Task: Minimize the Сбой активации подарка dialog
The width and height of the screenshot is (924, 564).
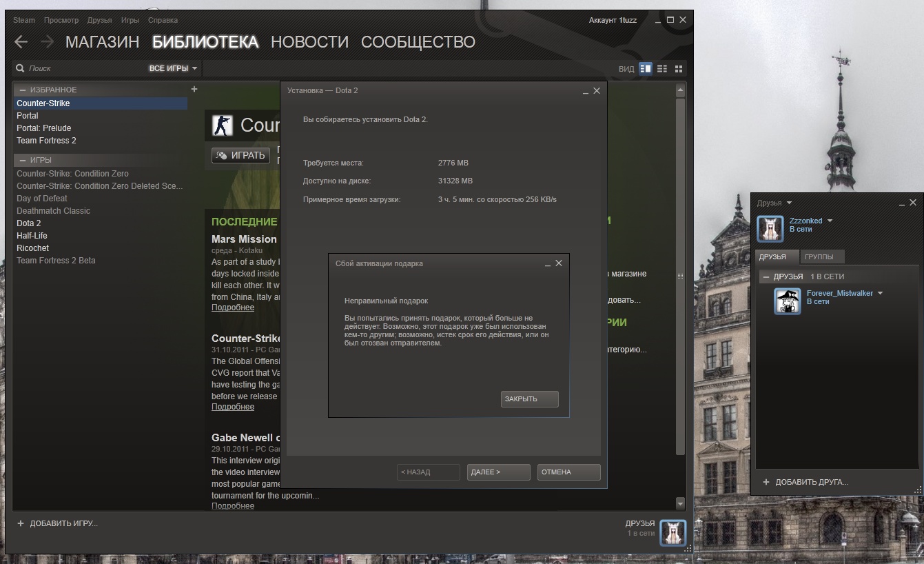Action: click(548, 264)
